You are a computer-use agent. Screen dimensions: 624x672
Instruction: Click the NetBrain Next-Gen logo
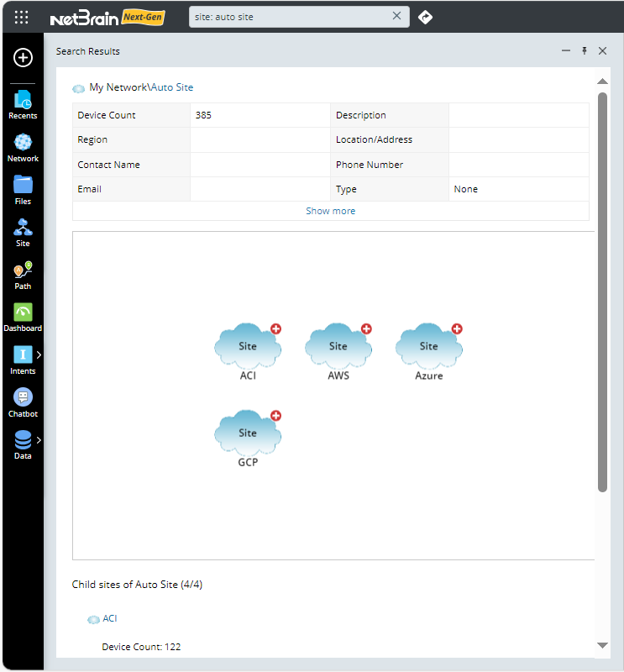[x=107, y=18]
